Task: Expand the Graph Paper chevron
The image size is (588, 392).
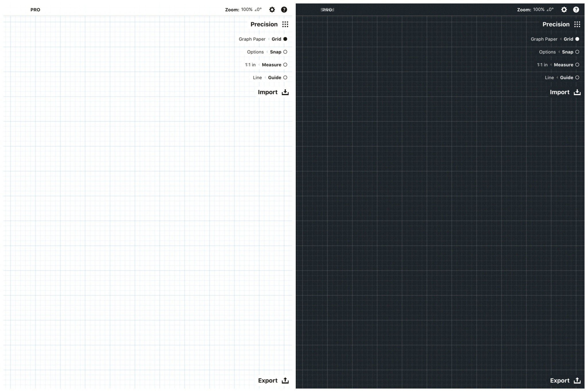Action: pos(269,39)
